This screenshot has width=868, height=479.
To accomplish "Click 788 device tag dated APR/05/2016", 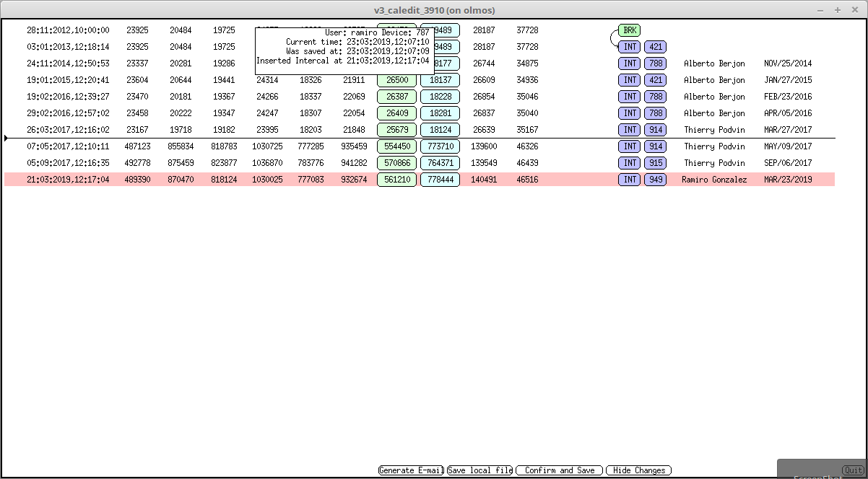I will (655, 113).
